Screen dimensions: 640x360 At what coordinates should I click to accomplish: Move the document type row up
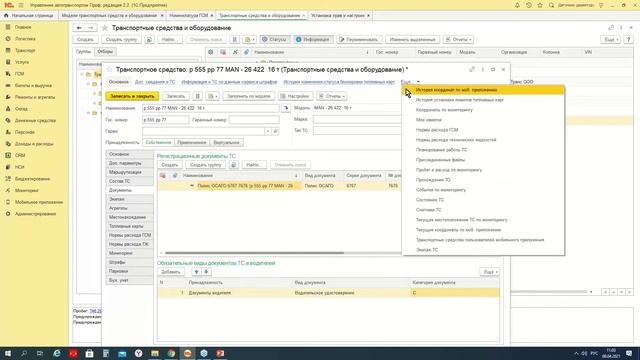tap(196, 272)
